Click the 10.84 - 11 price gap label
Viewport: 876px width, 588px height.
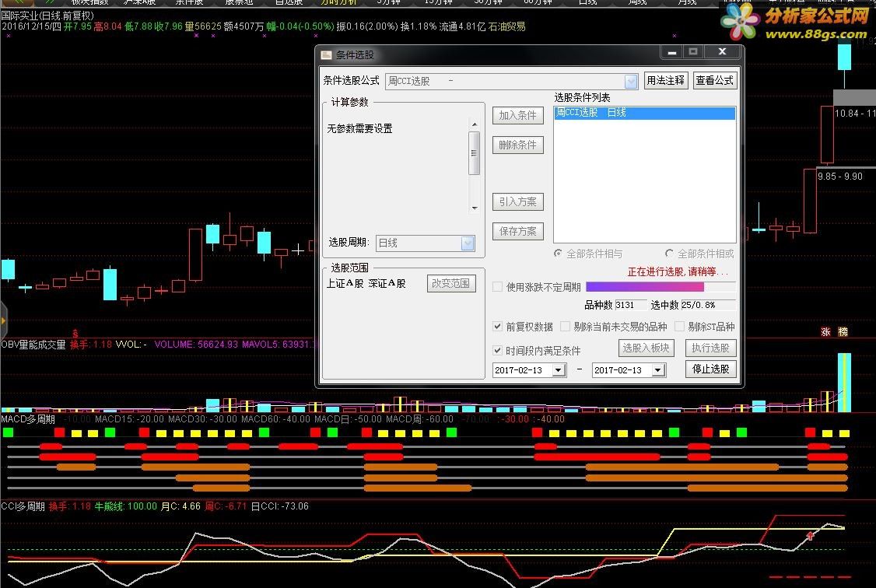[x=855, y=114]
